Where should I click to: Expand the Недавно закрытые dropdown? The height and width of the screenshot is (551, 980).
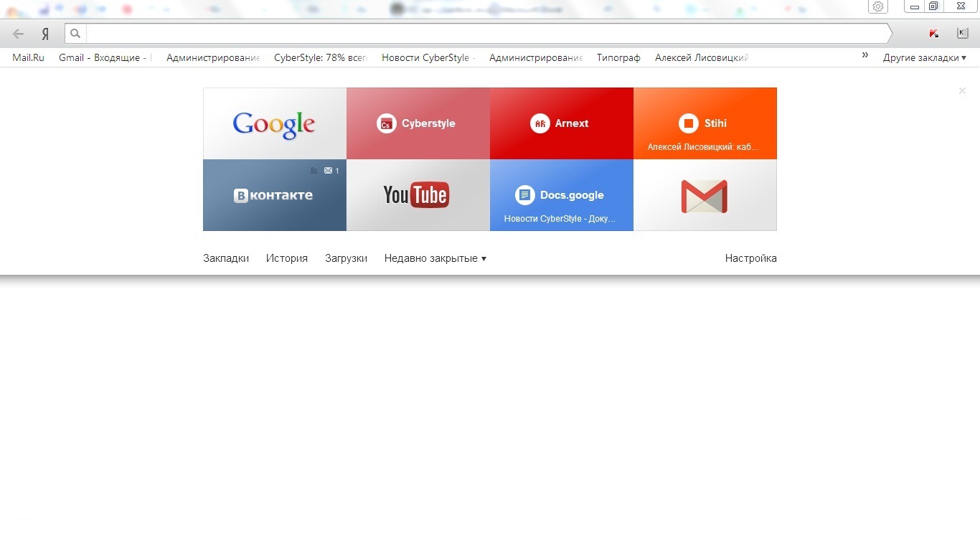point(435,258)
